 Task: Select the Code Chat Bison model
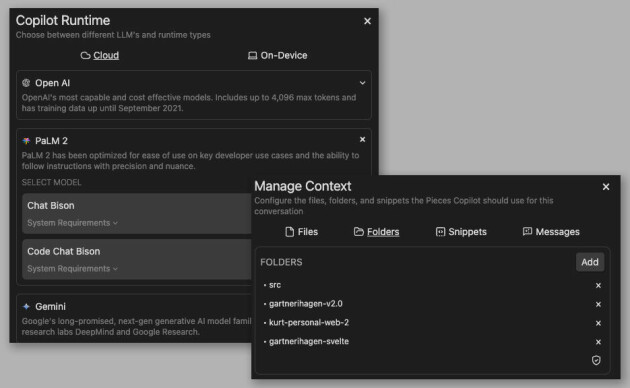click(137, 259)
